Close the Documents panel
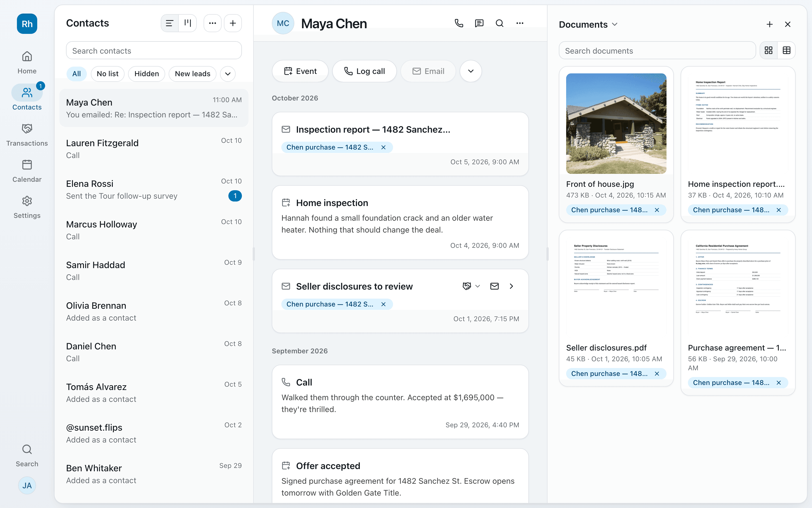This screenshot has width=812, height=508. tap(788, 24)
